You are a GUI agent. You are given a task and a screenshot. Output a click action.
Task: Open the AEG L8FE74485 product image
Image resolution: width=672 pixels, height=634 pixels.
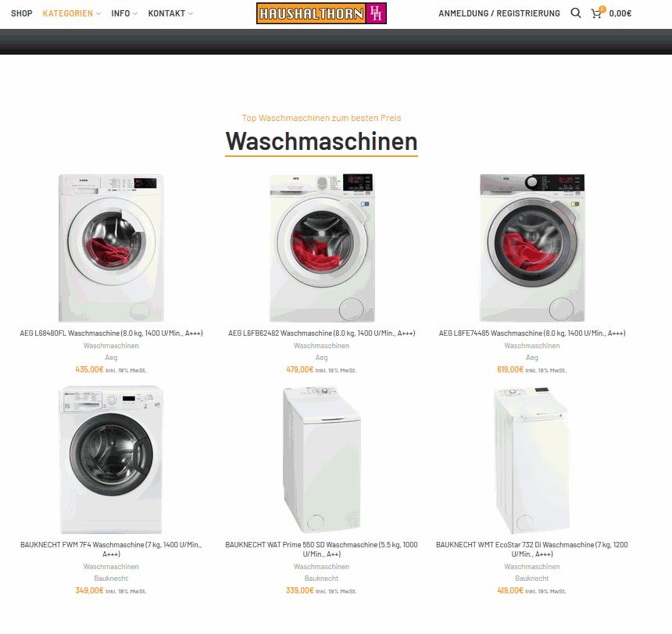click(532, 248)
